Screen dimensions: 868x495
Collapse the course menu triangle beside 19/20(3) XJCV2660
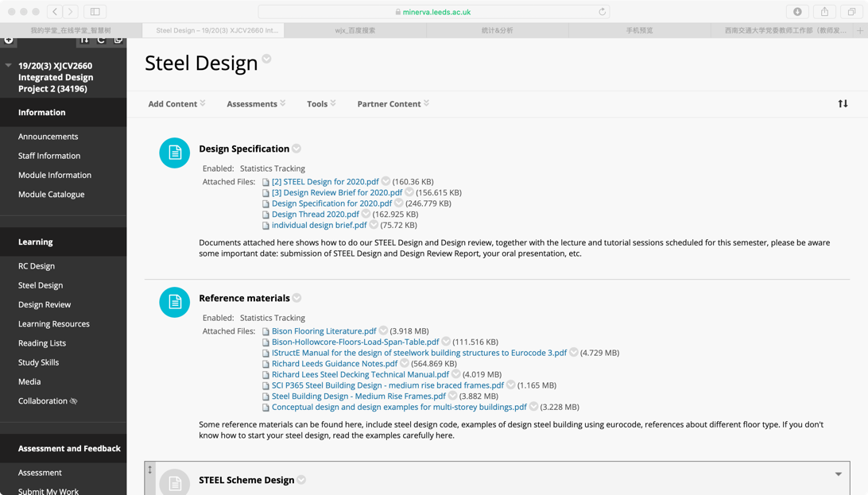click(x=8, y=65)
